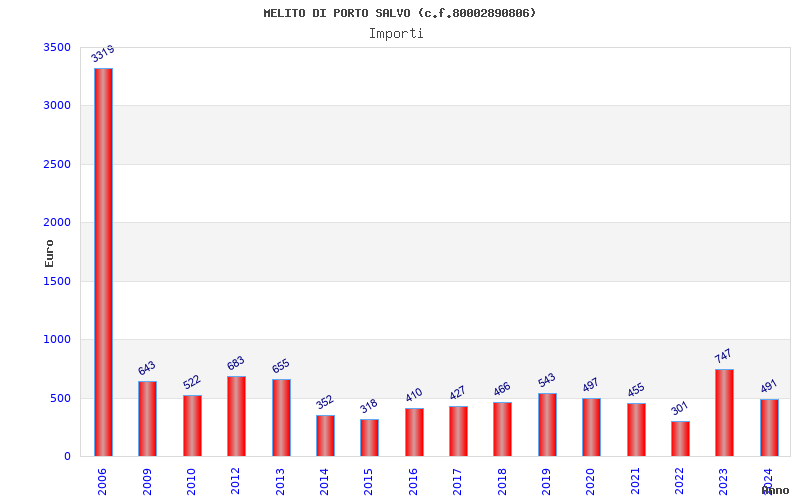Select the 2012 year label on x-axis
The image size is (800, 500).
(x=236, y=482)
